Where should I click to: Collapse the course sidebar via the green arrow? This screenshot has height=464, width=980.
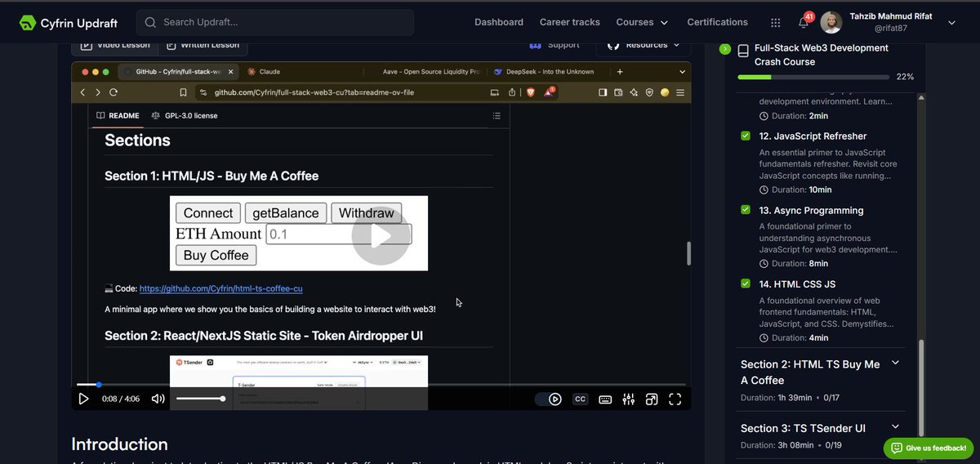724,49
